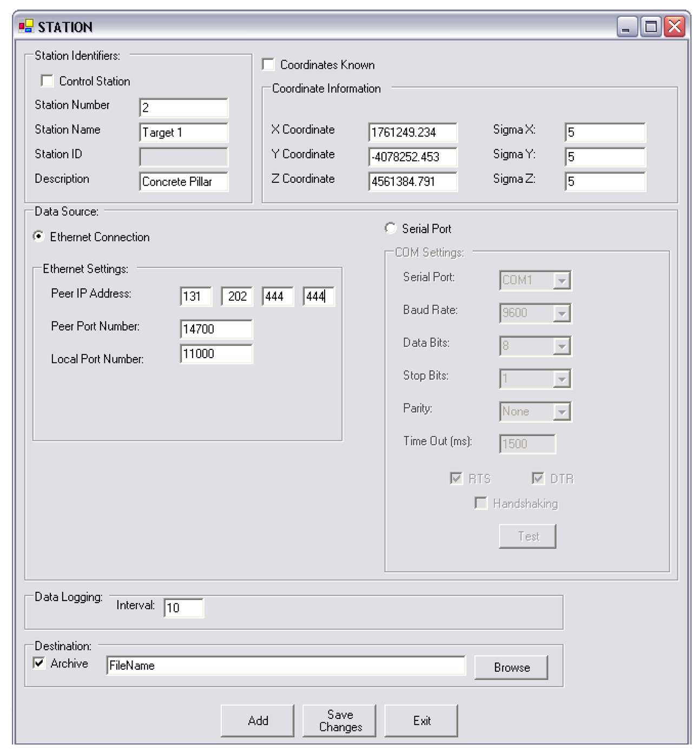The height and width of the screenshot is (753, 700).
Task: Open the Baud Rate 9600 dropdown
Action: click(x=562, y=313)
